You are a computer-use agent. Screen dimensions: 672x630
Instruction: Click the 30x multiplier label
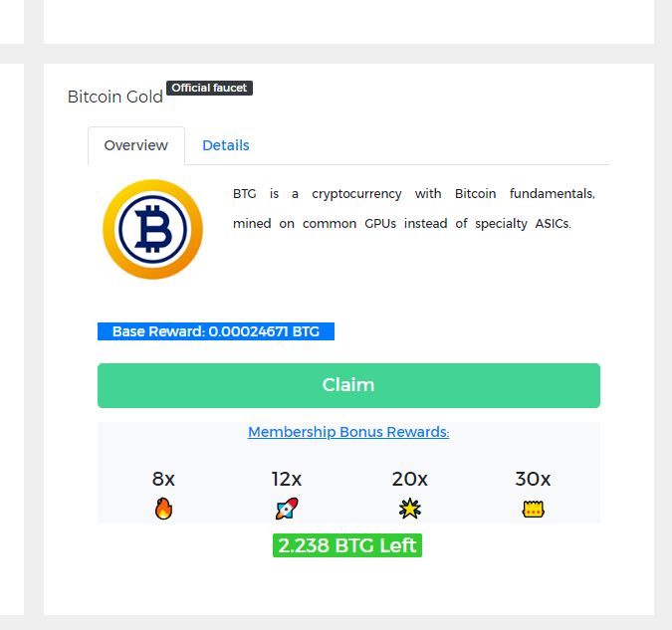click(x=533, y=479)
